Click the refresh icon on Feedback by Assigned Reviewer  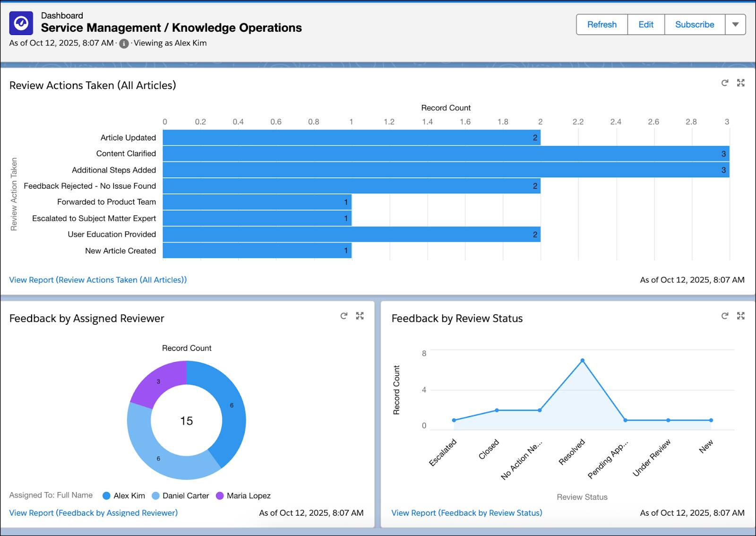pyautogui.click(x=343, y=316)
